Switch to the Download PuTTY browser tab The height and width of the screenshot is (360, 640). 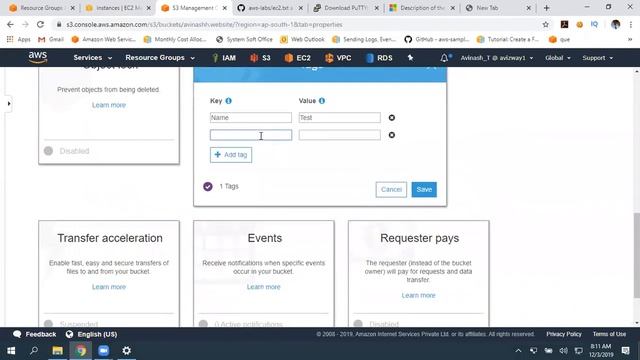(347, 8)
